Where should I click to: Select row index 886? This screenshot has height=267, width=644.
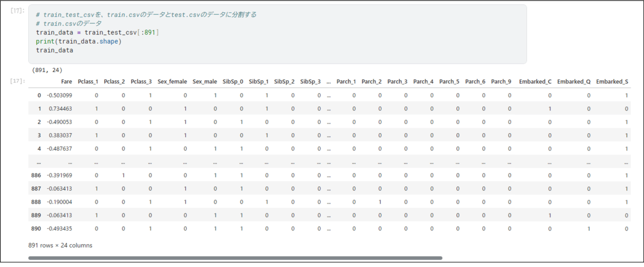pos(36,175)
